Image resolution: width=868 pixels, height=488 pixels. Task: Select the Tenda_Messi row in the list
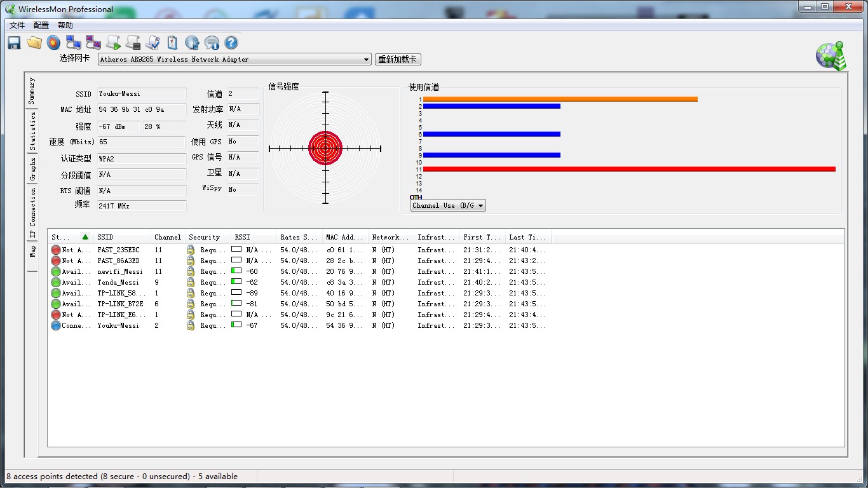(118, 282)
